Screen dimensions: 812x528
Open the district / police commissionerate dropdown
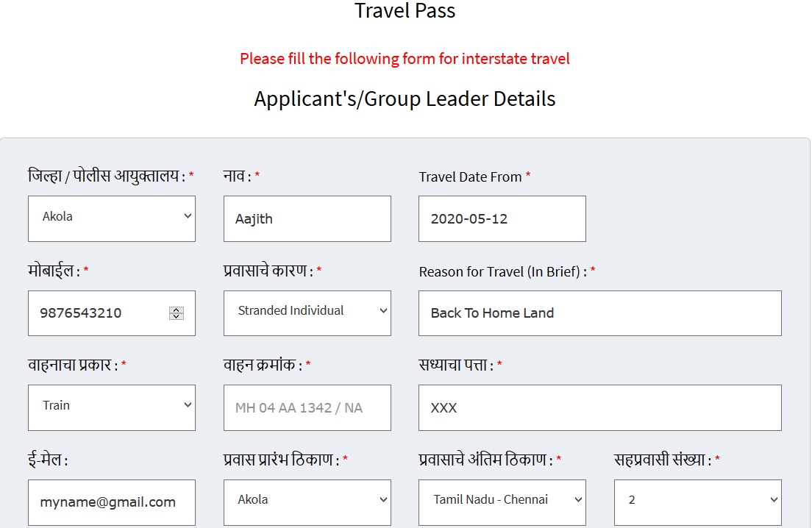tap(112, 218)
